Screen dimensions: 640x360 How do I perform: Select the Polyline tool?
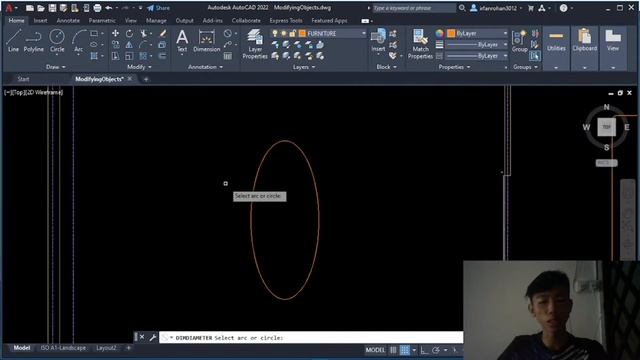[x=33, y=41]
